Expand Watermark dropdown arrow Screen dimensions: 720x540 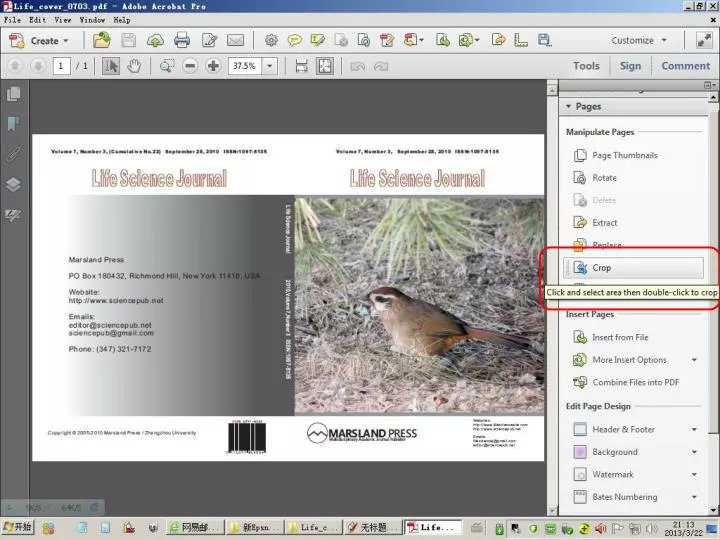[694, 474]
